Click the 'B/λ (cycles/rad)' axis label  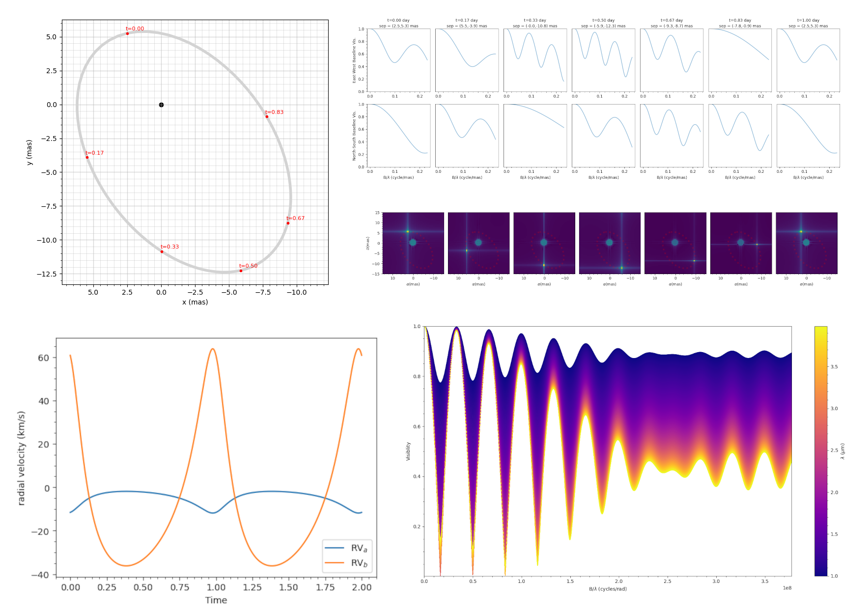pos(608,589)
